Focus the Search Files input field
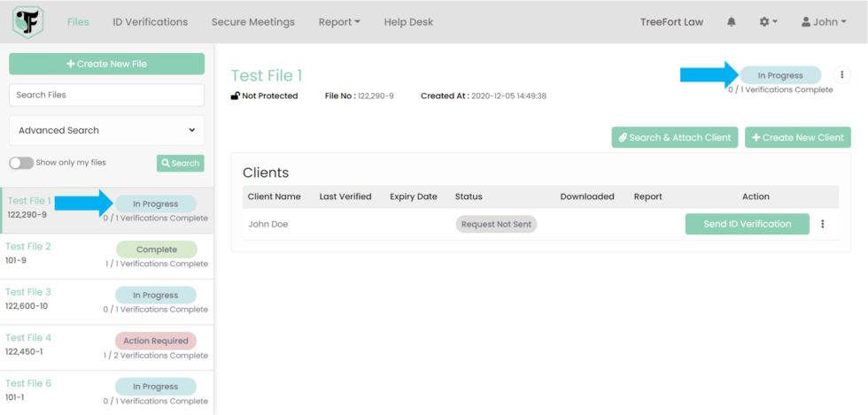Screen dimensions: 868x415 [106, 95]
